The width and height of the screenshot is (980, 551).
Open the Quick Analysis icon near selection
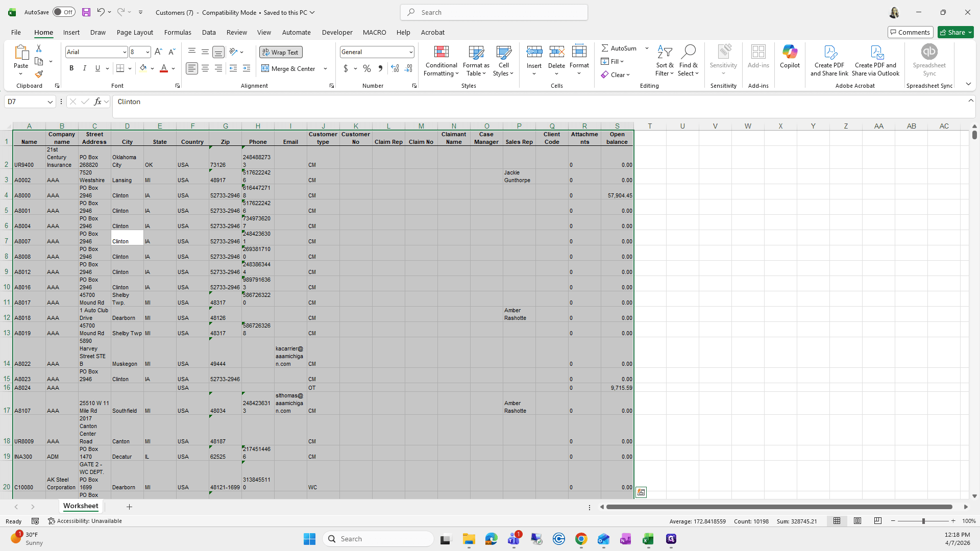pos(641,492)
